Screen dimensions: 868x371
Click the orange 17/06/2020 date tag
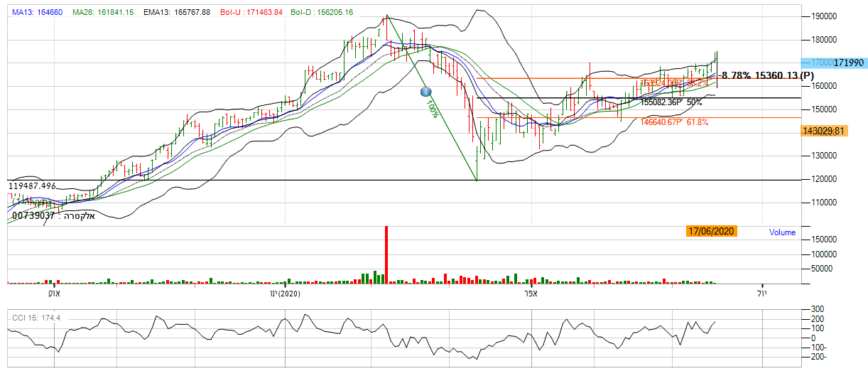point(712,231)
